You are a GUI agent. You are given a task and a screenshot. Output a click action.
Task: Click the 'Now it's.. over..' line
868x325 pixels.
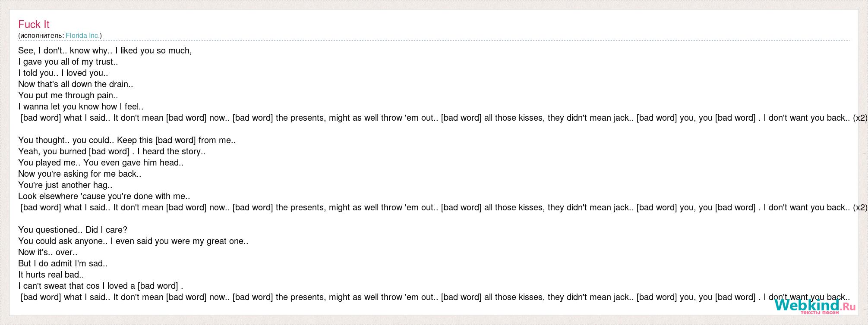point(48,252)
